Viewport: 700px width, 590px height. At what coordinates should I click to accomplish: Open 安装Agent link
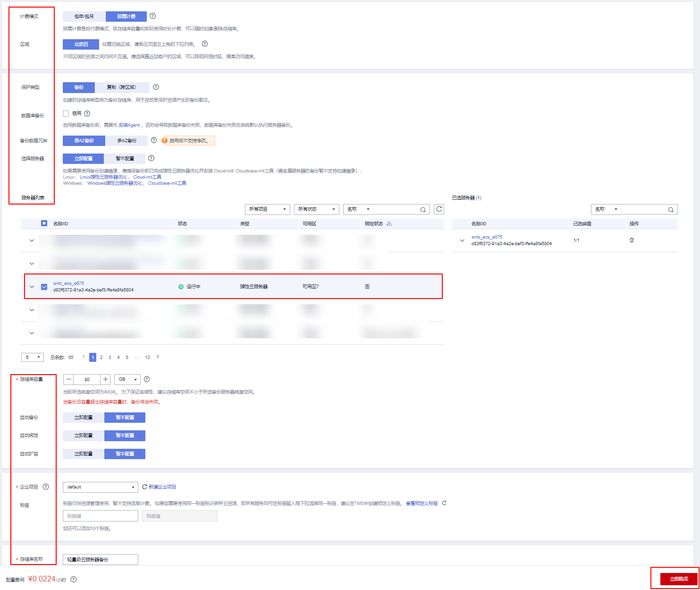coord(129,125)
